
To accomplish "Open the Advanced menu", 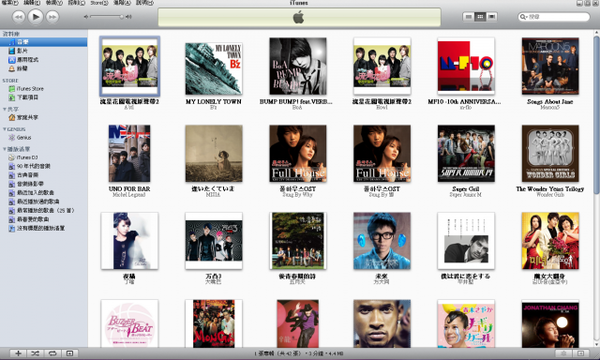I will point(122,3).
